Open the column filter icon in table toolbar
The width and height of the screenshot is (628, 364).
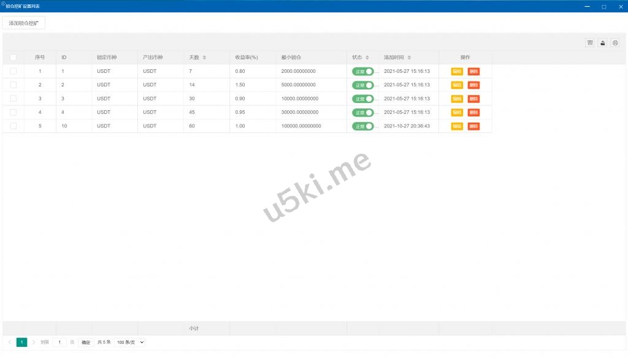(590, 43)
